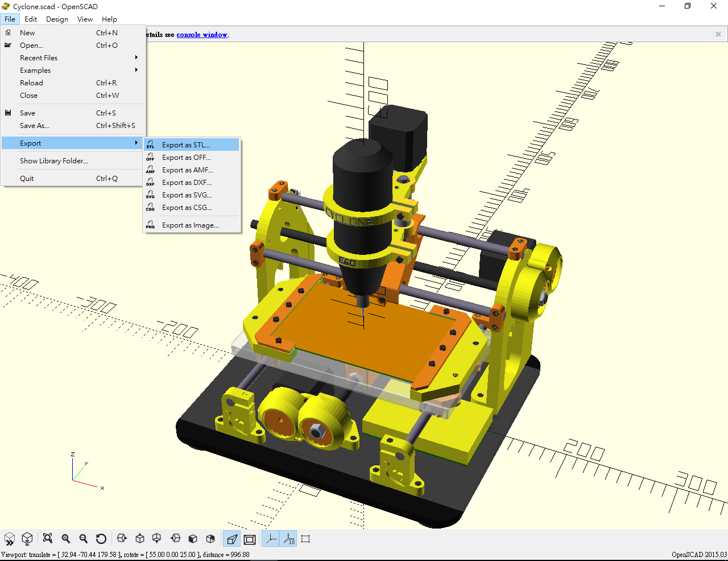Open the Edit menu
The width and height of the screenshot is (728, 561).
click(31, 19)
